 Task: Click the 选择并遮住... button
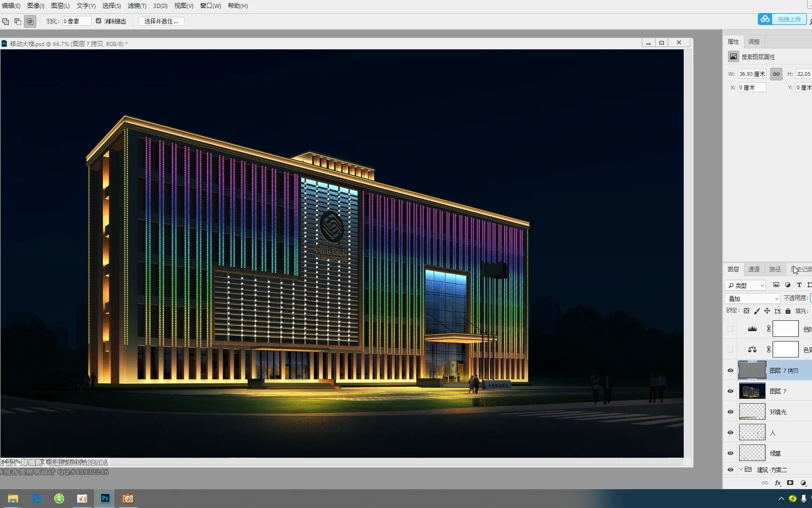point(161,21)
